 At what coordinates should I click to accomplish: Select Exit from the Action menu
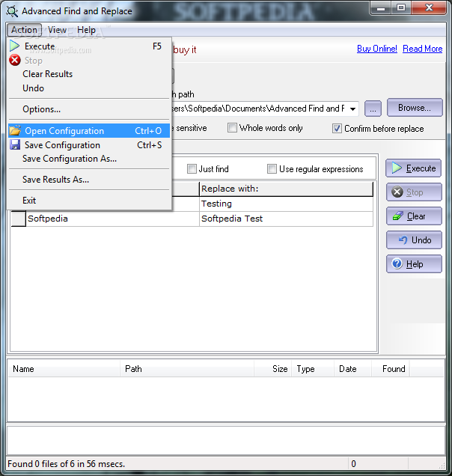(x=89, y=201)
